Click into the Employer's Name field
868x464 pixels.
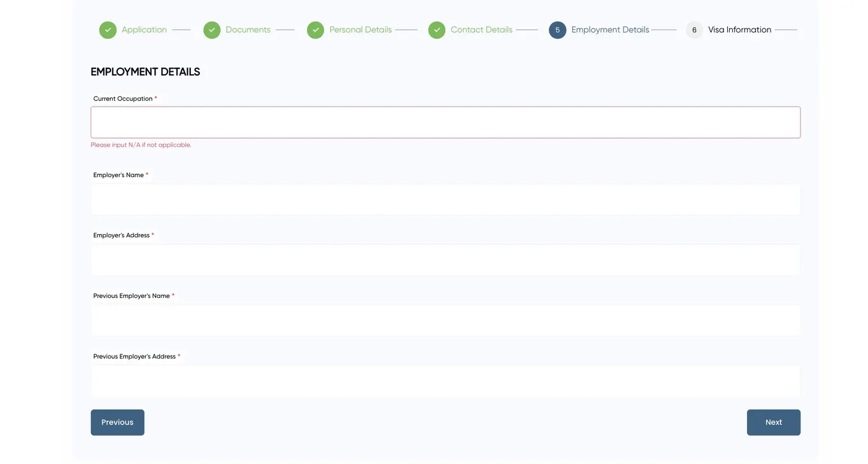click(x=445, y=199)
